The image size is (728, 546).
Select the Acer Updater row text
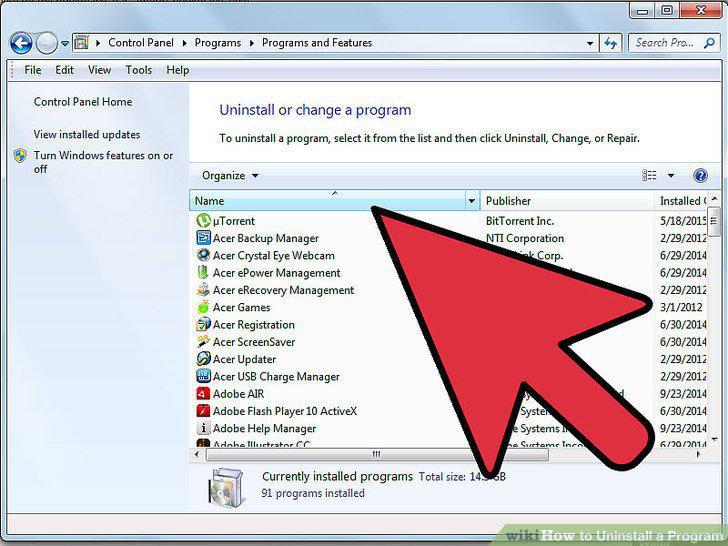[244, 359]
